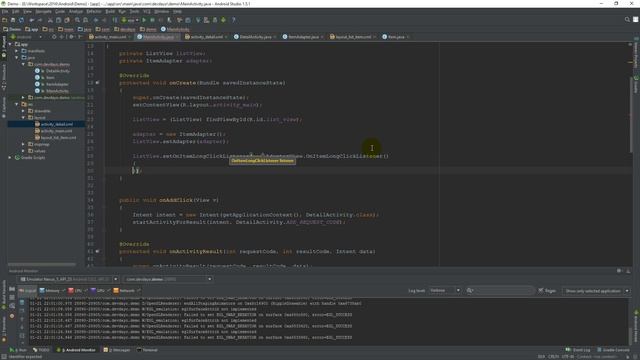The image size is (640, 360).
Task: Select DetailActivity class in project tree
Action: (x=58, y=71)
